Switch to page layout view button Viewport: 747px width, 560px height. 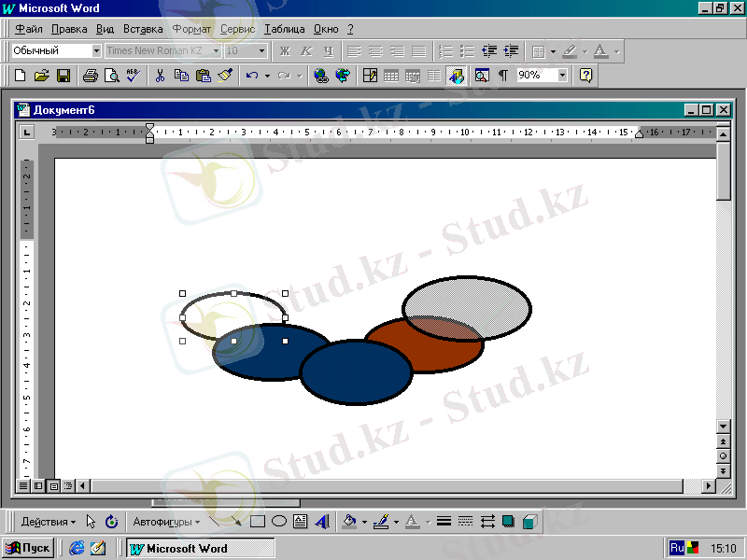coord(53,486)
